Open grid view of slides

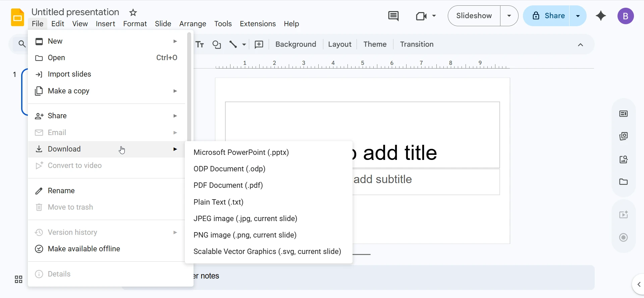[x=18, y=279]
